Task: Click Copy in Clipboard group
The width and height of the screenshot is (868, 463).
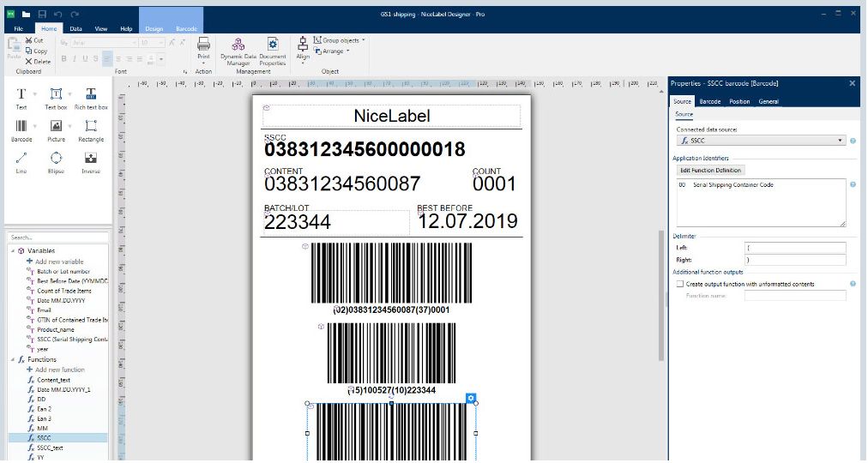Action: coord(36,51)
